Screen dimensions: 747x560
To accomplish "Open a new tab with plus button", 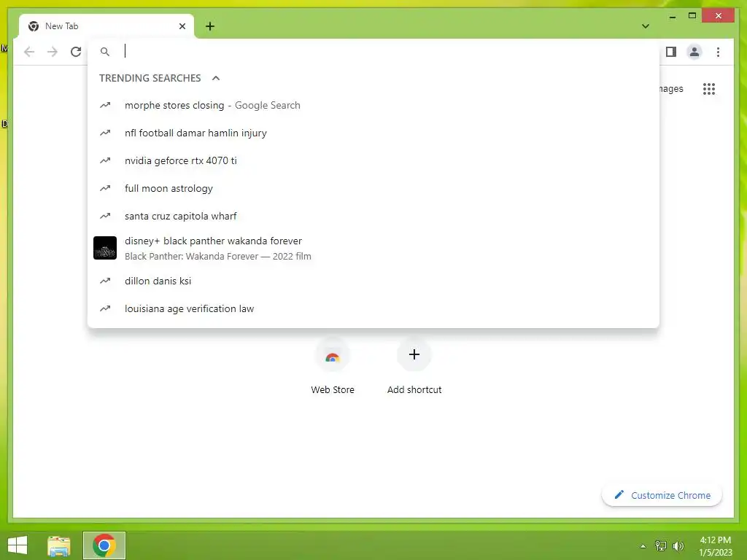I will coord(210,26).
